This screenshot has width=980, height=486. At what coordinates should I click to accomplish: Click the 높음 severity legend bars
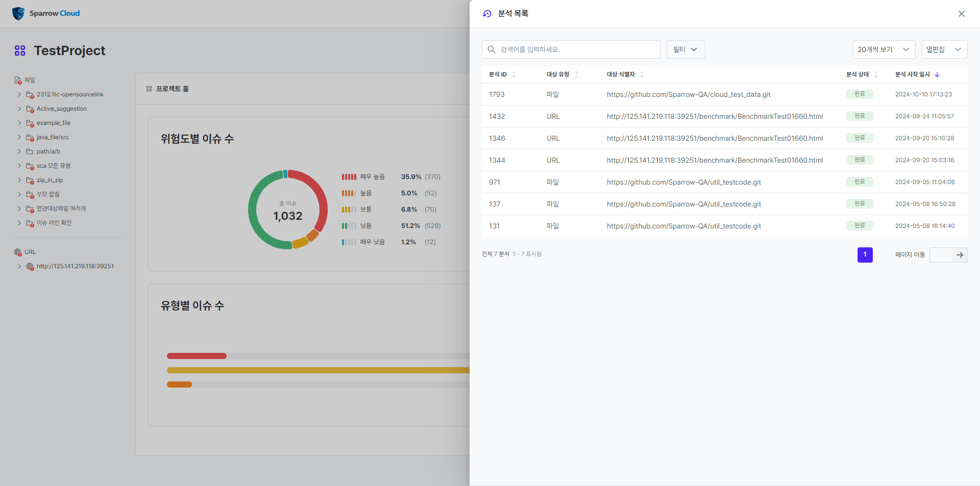pos(349,193)
